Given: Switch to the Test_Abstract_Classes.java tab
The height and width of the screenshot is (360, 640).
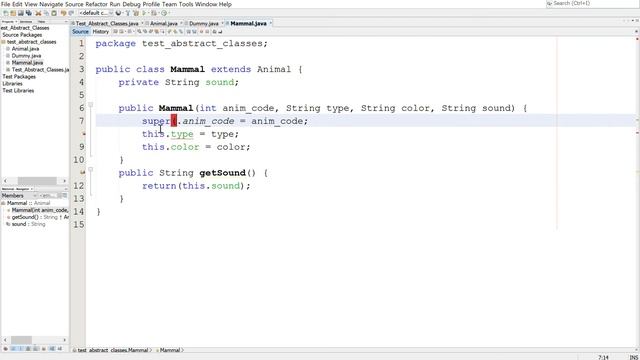Looking at the screenshot, I should (107, 24).
